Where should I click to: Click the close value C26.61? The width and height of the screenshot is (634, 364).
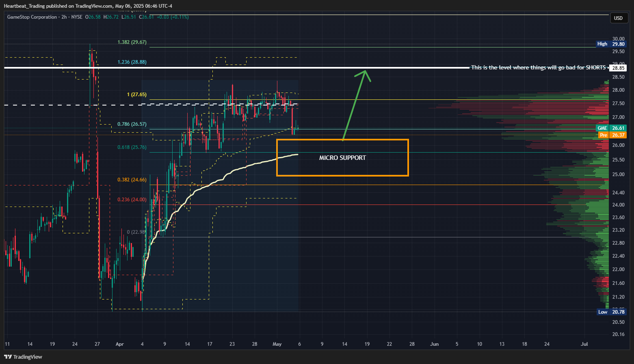click(x=147, y=17)
